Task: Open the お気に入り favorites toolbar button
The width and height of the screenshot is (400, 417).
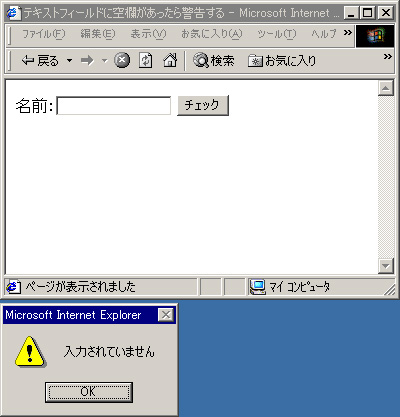Action: [x=282, y=61]
